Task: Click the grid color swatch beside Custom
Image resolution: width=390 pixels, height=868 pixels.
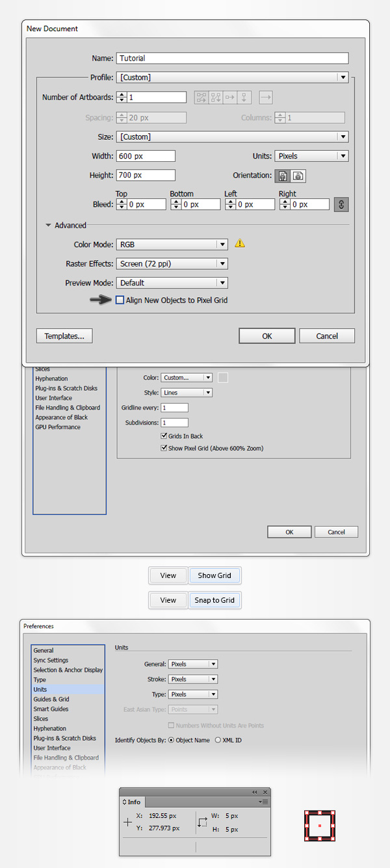Action: click(x=223, y=378)
